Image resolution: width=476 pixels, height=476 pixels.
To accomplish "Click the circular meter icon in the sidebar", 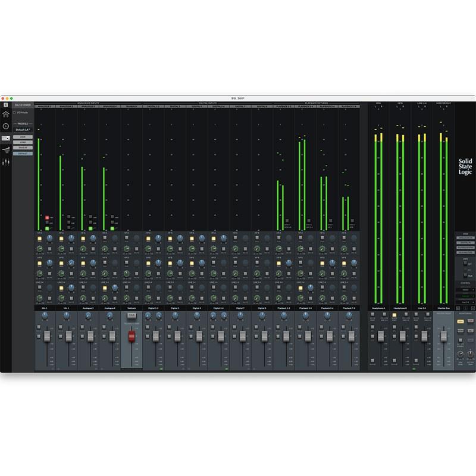I will [x=5, y=126].
